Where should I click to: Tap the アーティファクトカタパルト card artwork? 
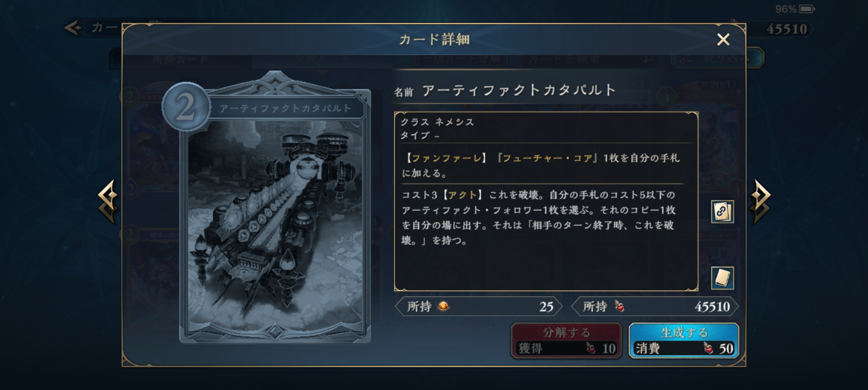click(275, 227)
